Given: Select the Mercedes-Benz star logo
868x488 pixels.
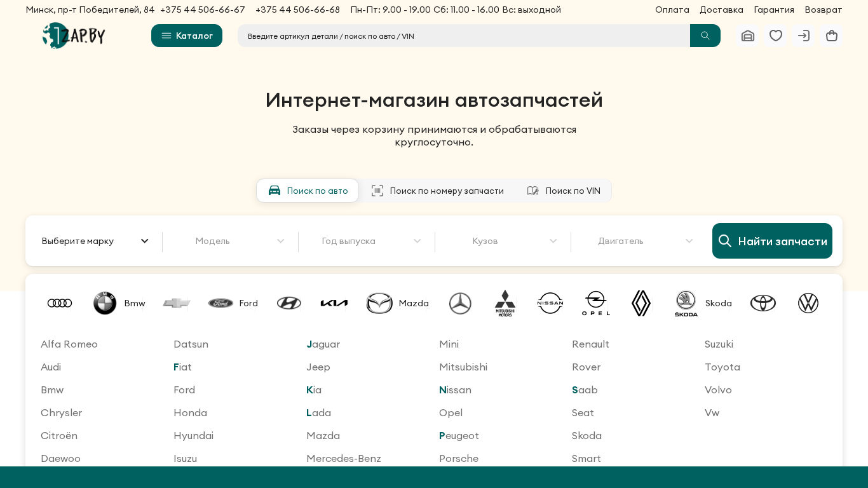Looking at the screenshot, I should [460, 303].
